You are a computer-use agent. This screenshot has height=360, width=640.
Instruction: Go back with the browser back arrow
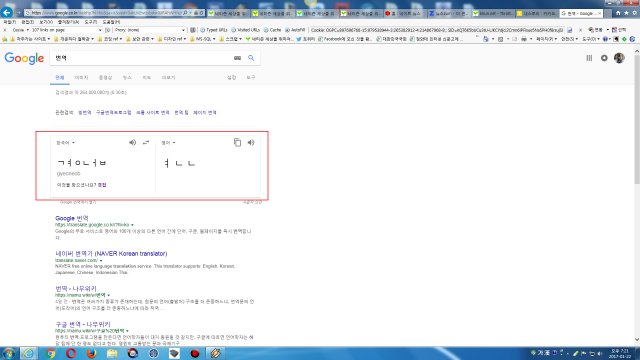(x=7, y=13)
